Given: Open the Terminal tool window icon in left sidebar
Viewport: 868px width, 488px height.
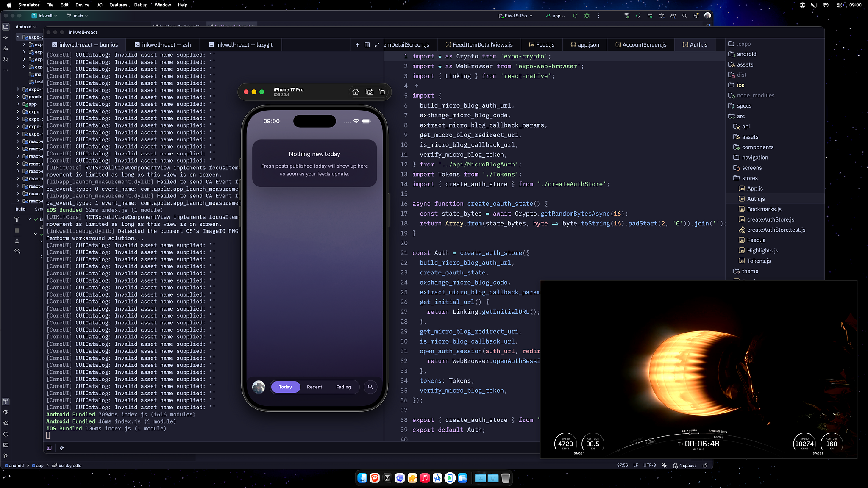Looking at the screenshot, I should pyautogui.click(x=6, y=445).
